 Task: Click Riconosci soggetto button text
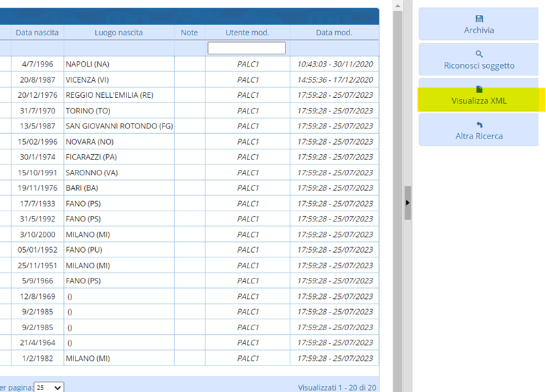point(479,65)
